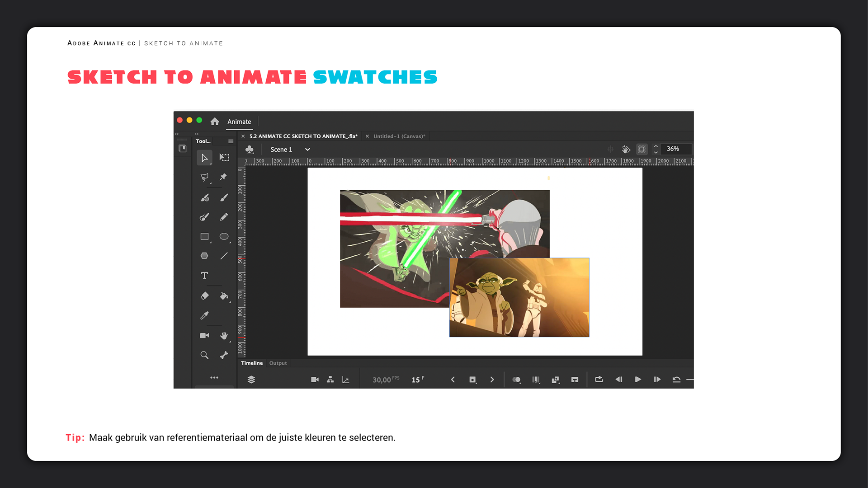Toggle loop playback button
The image size is (868, 488).
pos(599,380)
